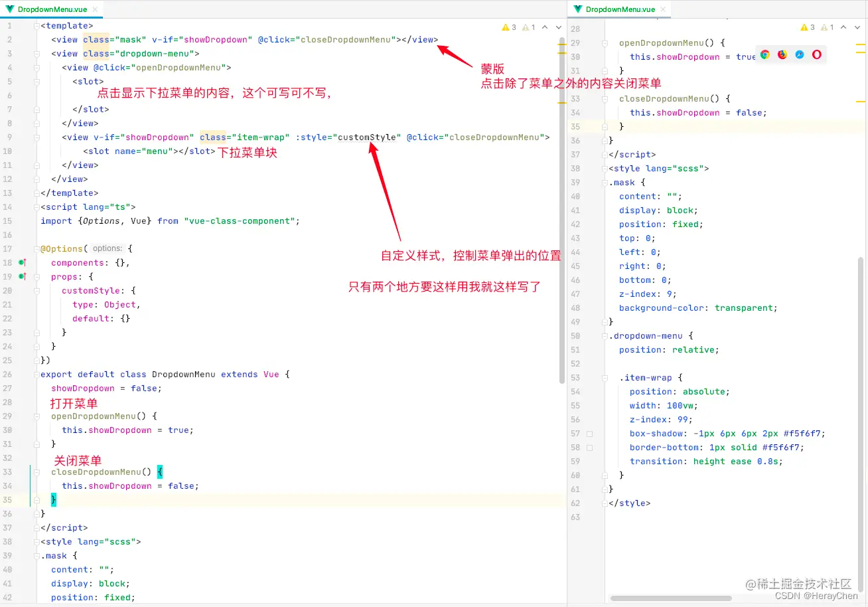This screenshot has height=607, width=868.
Task: Click line number 15 in the left gutter
Action: 8,221
